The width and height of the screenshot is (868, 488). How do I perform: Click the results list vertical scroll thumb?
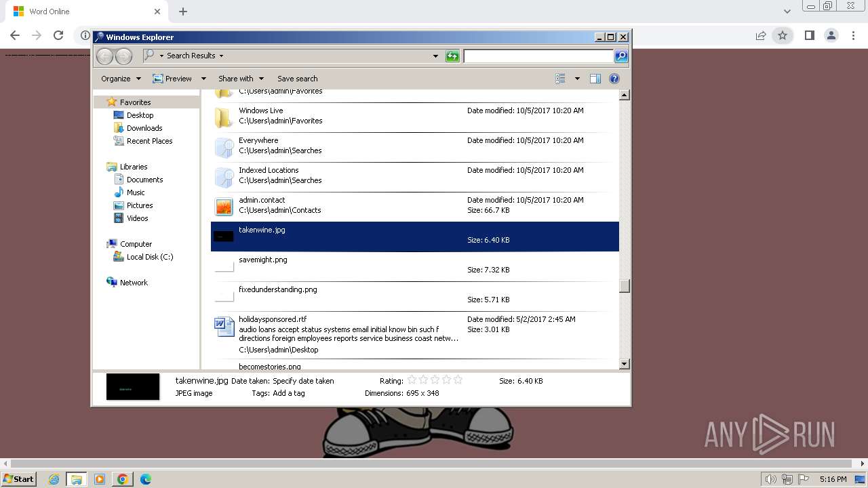[x=625, y=286]
